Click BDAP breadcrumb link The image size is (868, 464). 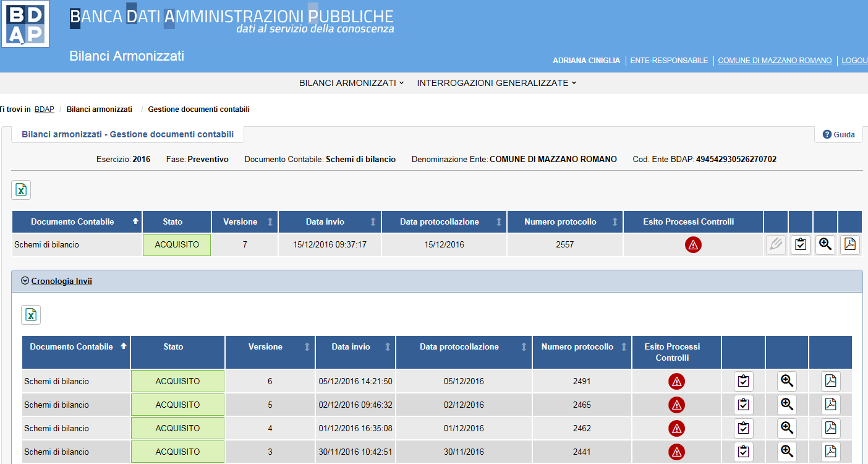[x=45, y=110]
